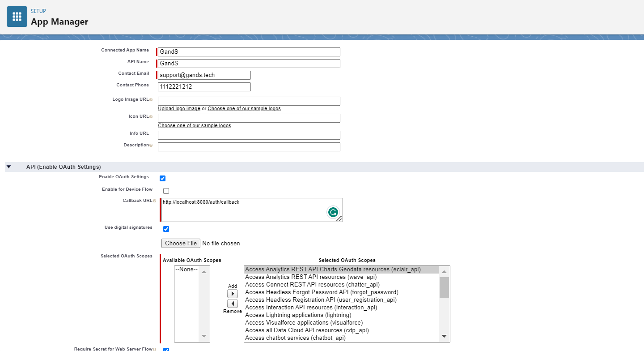Click the Info URL input field
Image resolution: width=644 pixels, height=351 pixels.
click(x=249, y=135)
